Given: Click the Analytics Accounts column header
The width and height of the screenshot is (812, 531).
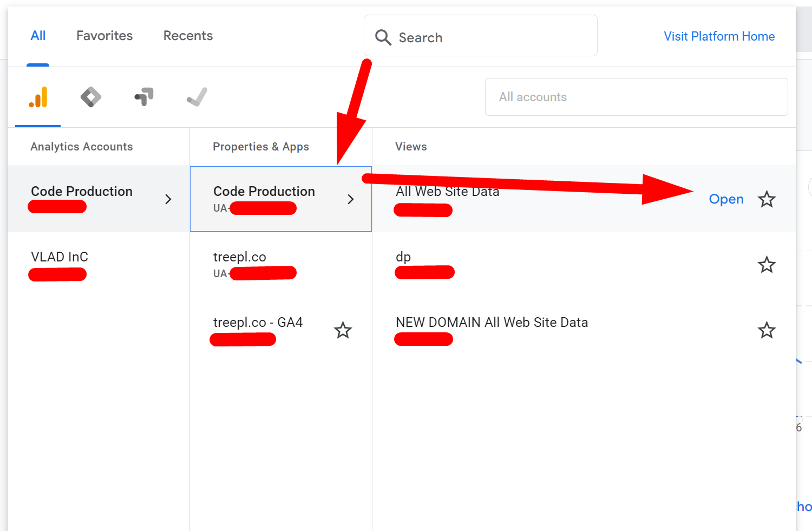Looking at the screenshot, I should pos(82,147).
